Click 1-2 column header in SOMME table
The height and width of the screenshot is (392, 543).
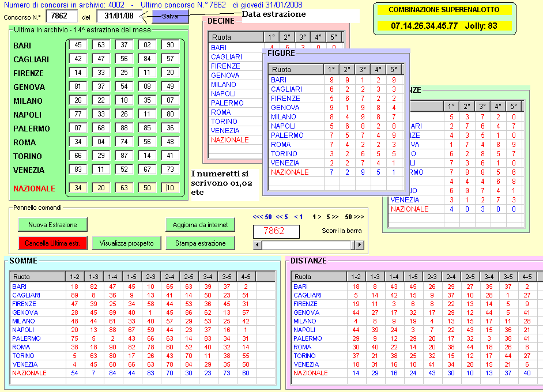point(75,277)
